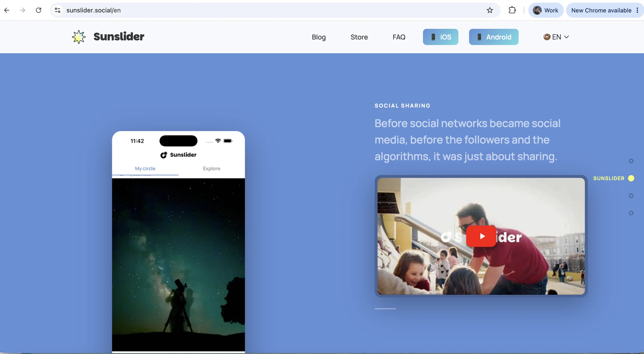Click the Android download button
This screenshot has height=354, width=644.
494,37
